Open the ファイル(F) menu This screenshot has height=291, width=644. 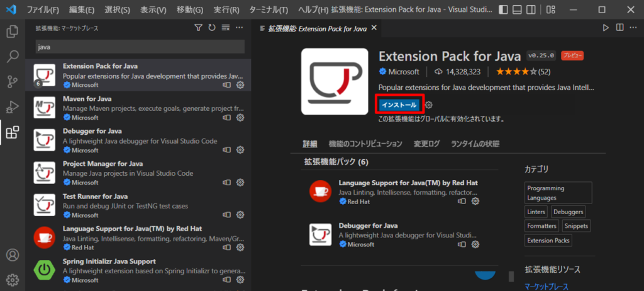[43, 9]
